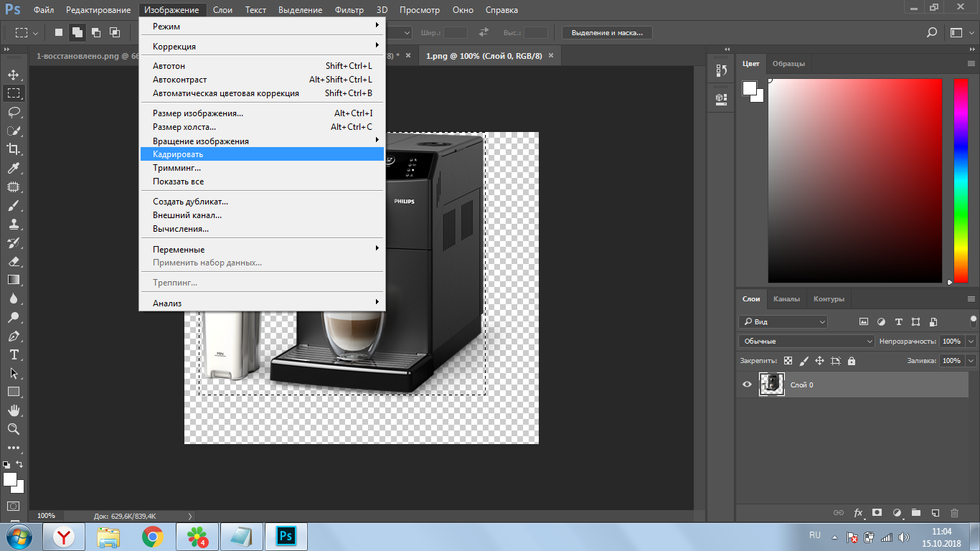The height and width of the screenshot is (551, 980).
Task: Adjust the hue slider strip
Action: click(960, 180)
